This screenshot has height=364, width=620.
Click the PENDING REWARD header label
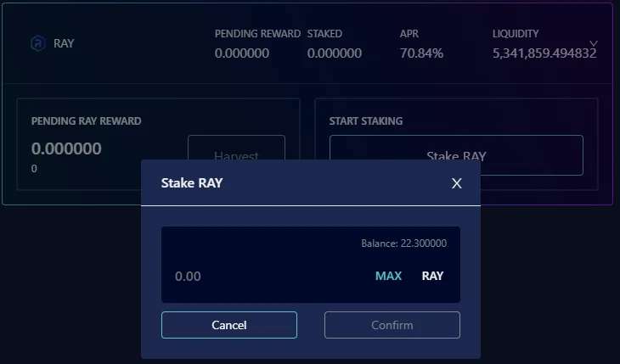tap(257, 34)
